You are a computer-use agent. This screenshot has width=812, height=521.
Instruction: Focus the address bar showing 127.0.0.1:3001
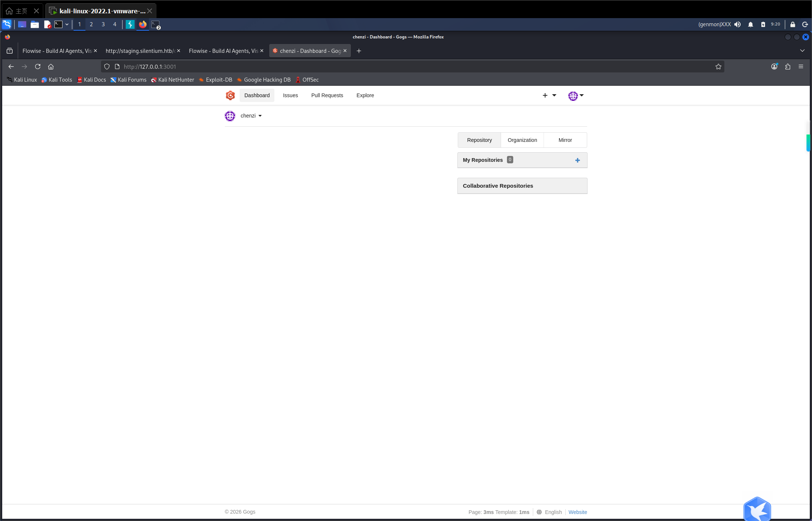[412, 67]
